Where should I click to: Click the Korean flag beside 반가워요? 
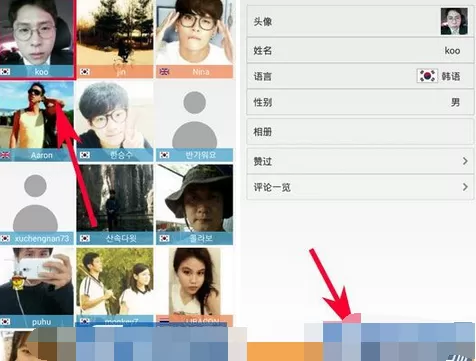click(x=164, y=155)
